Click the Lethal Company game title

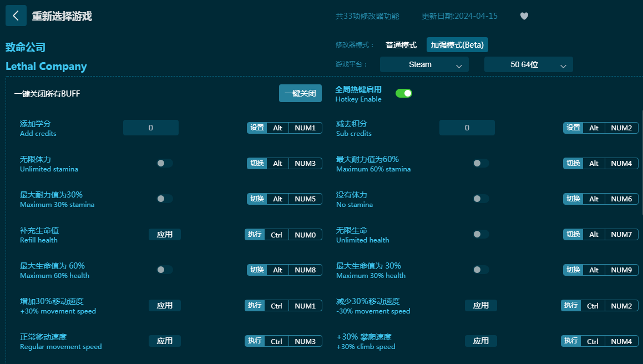[x=47, y=66]
